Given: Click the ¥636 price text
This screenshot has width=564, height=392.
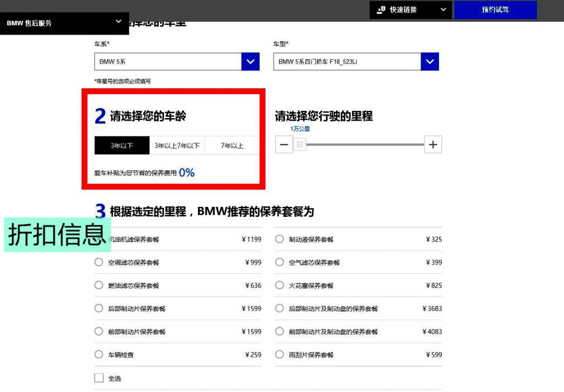Looking at the screenshot, I should tap(253, 286).
